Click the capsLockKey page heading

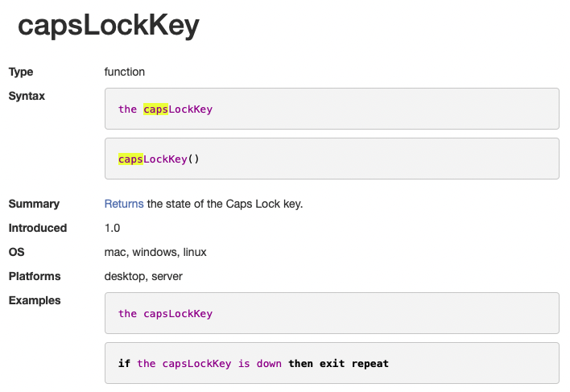109,27
